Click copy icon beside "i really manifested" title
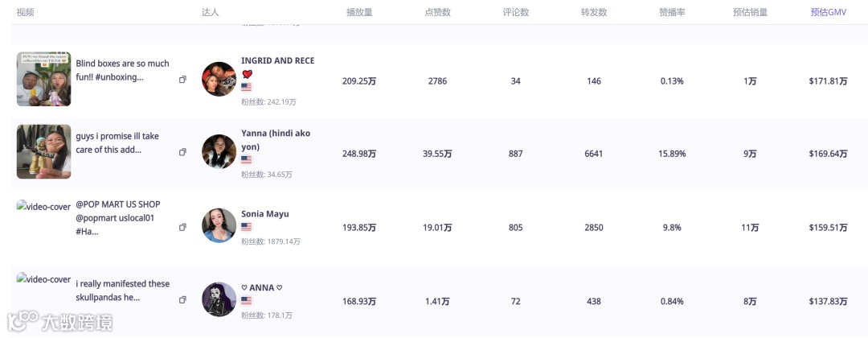This screenshot has height=338, width=868. 182,300
